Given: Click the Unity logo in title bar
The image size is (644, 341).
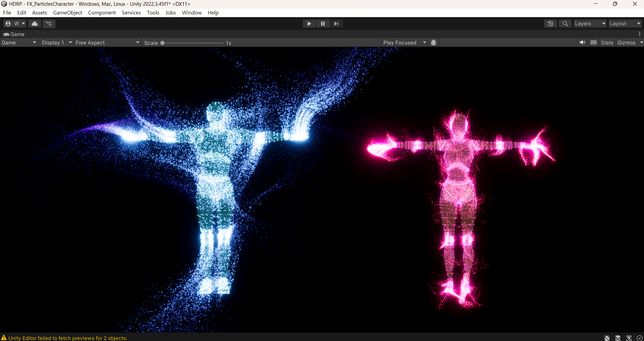Looking at the screenshot, I should coord(4,4).
